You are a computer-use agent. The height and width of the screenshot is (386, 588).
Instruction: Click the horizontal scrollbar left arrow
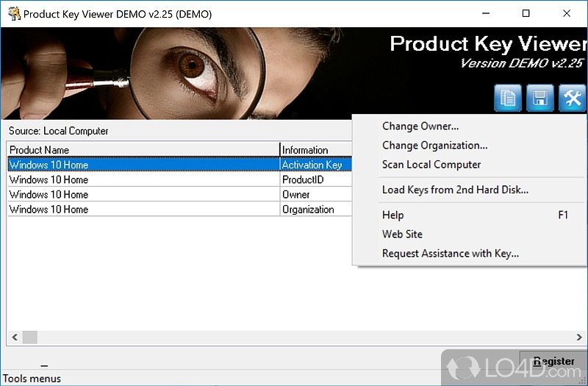pos(14,337)
